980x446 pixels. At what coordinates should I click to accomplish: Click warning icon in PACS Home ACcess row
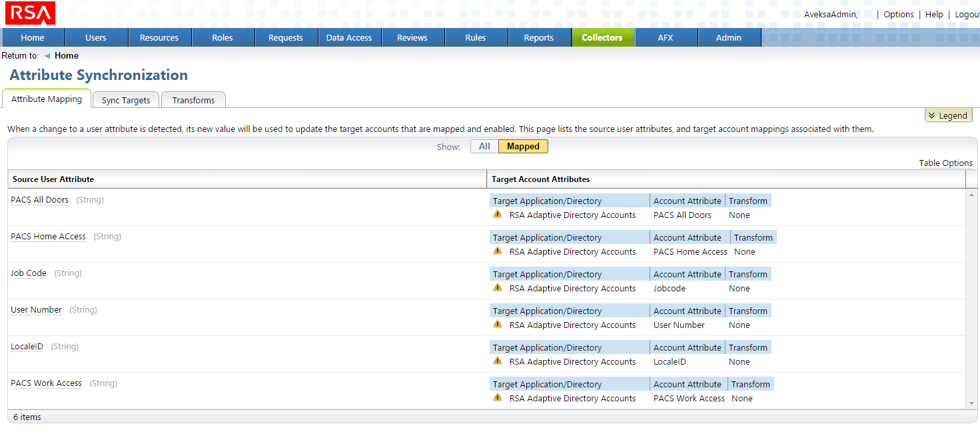tap(498, 251)
